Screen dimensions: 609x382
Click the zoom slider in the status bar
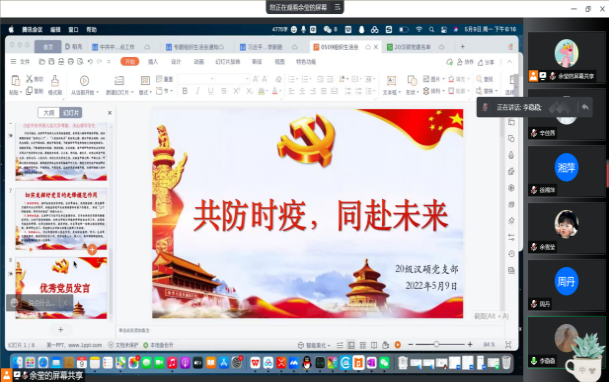point(436,344)
